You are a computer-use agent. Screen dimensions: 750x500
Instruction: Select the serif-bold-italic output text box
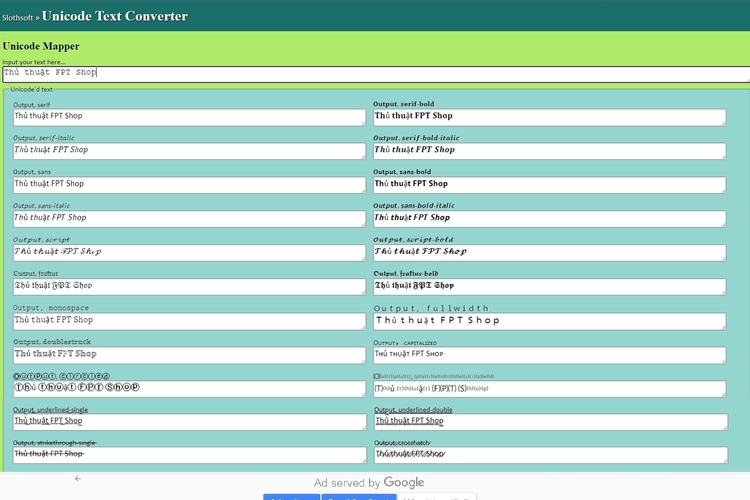(x=550, y=151)
